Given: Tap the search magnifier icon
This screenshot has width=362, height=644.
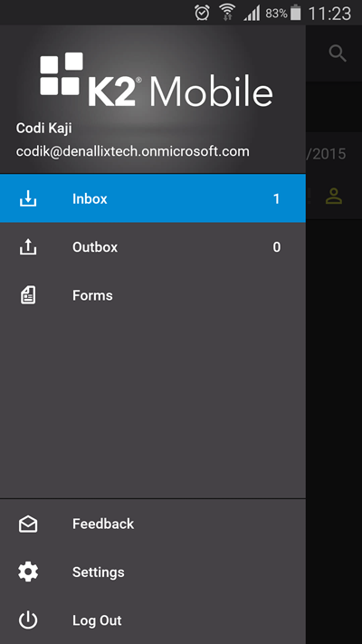Looking at the screenshot, I should click(338, 53).
